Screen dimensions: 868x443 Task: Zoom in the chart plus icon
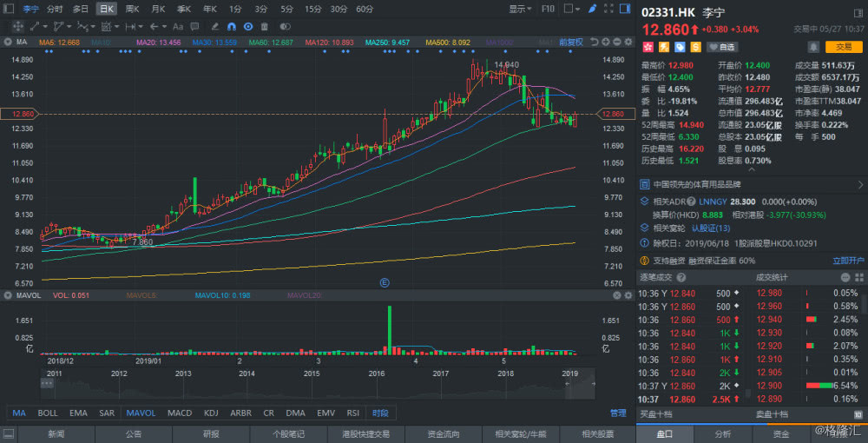(605, 42)
